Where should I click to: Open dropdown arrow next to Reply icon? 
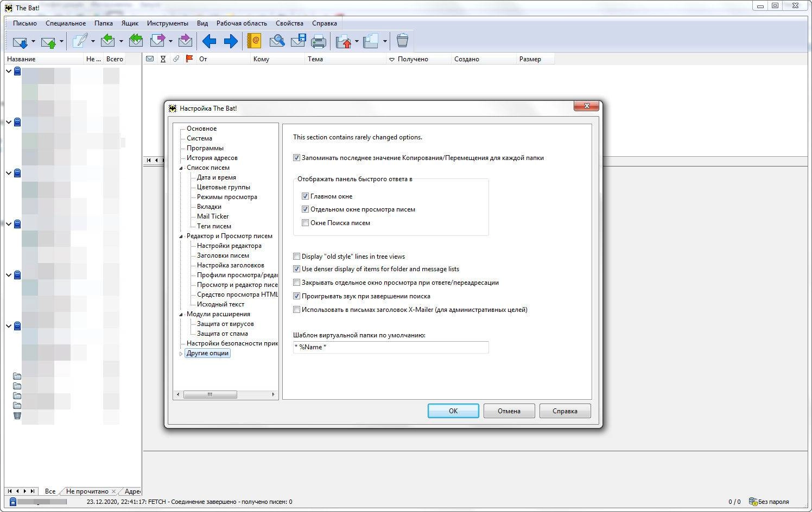pos(121,41)
